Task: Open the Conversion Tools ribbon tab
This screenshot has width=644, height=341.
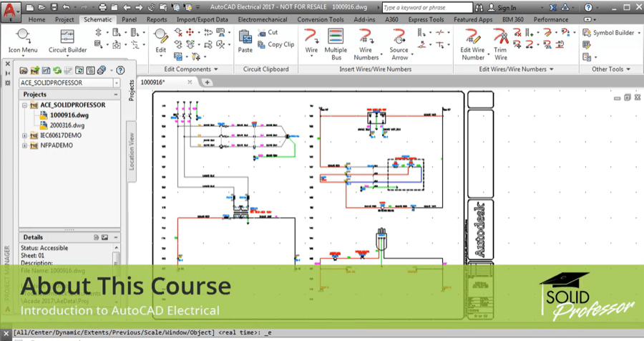Action: click(321, 19)
